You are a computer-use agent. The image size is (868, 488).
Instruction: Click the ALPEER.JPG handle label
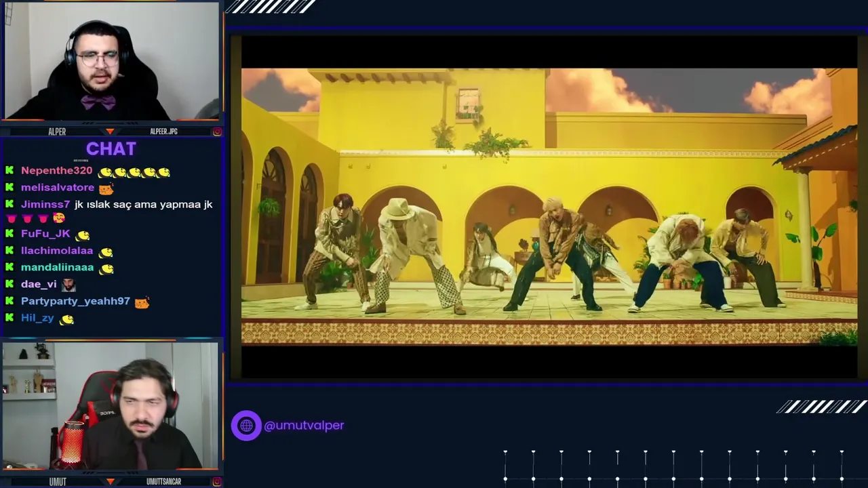tap(163, 131)
